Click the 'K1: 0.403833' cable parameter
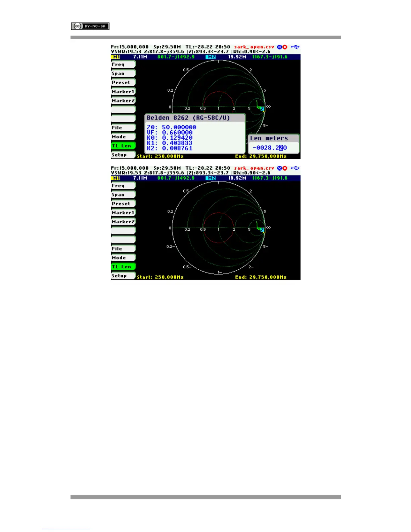 click(x=170, y=143)
